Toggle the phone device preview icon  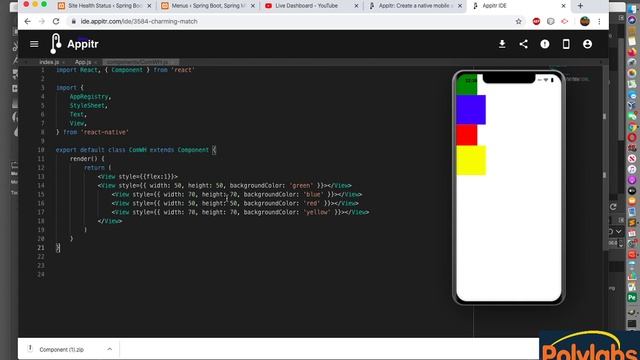[566, 44]
